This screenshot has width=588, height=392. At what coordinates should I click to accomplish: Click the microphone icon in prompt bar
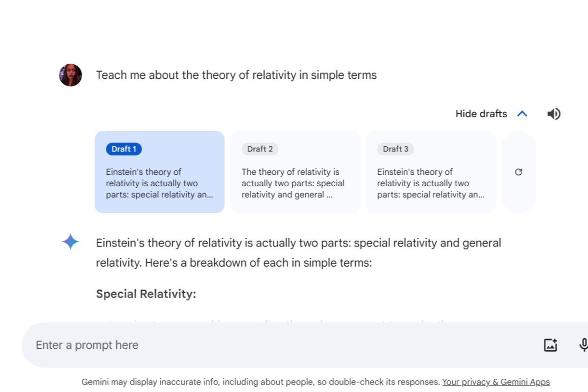583,345
